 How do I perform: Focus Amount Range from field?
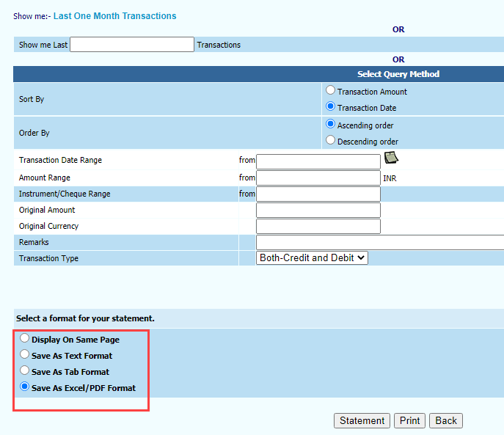(x=318, y=178)
